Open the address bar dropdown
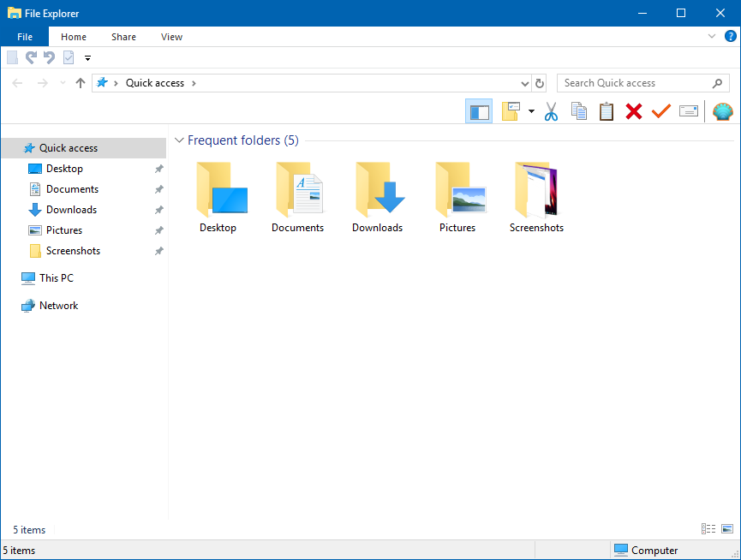 click(526, 82)
